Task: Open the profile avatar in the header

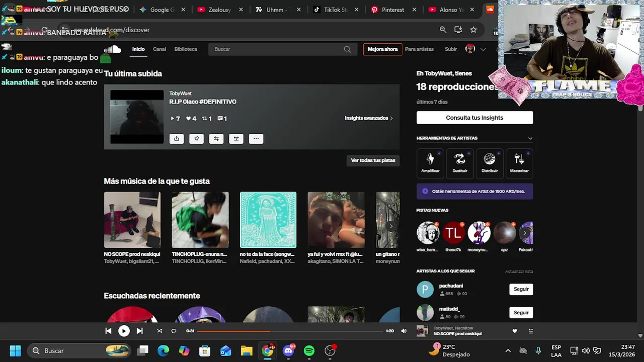Action: tap(470, 49)
